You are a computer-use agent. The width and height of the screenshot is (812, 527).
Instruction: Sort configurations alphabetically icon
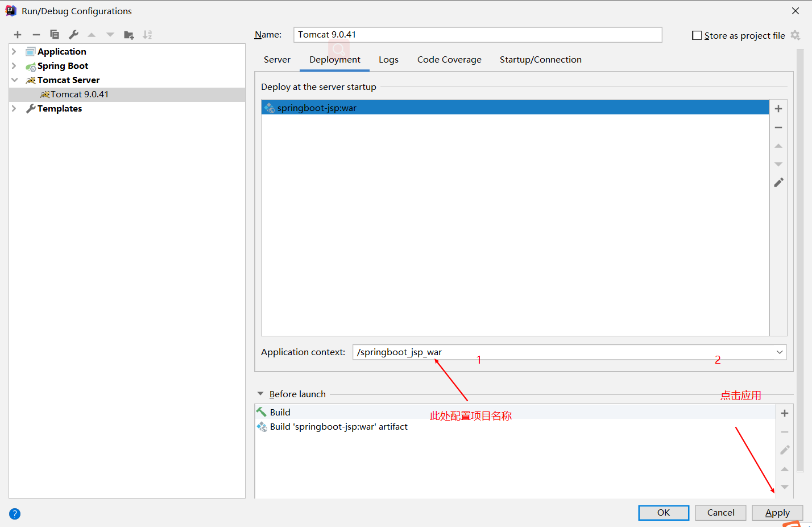pyautogui.click(x=147, y=35)
